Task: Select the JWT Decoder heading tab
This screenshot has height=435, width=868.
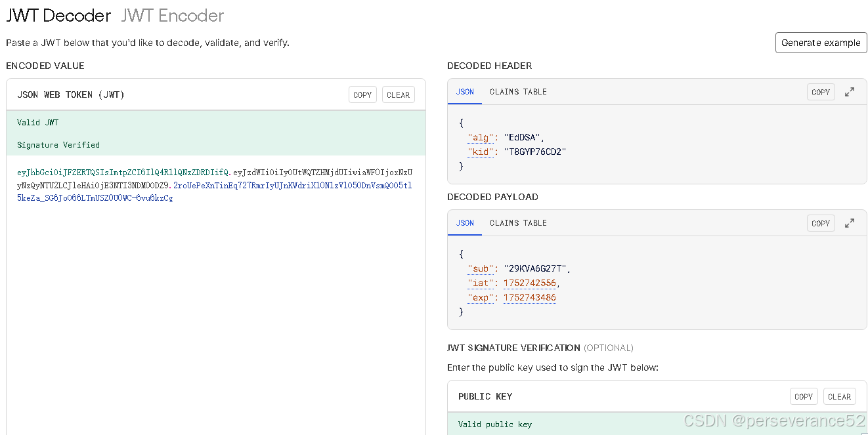Action: (58, 15)
